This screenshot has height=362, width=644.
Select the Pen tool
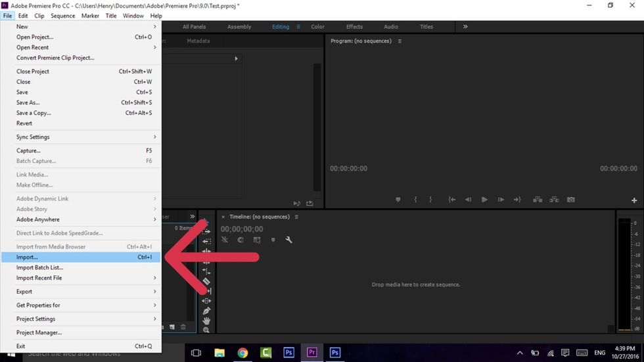pos(206,311)
